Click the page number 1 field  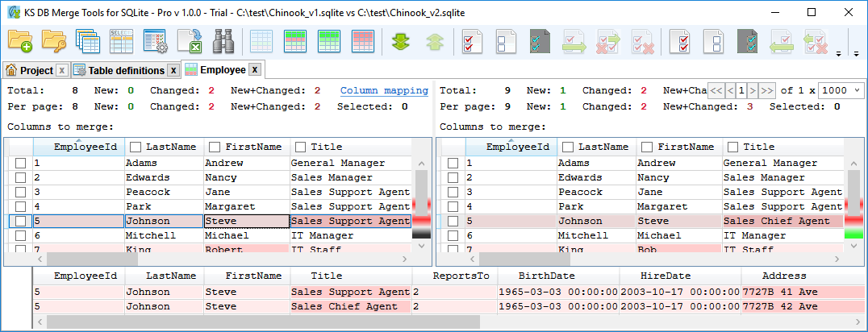741,90
